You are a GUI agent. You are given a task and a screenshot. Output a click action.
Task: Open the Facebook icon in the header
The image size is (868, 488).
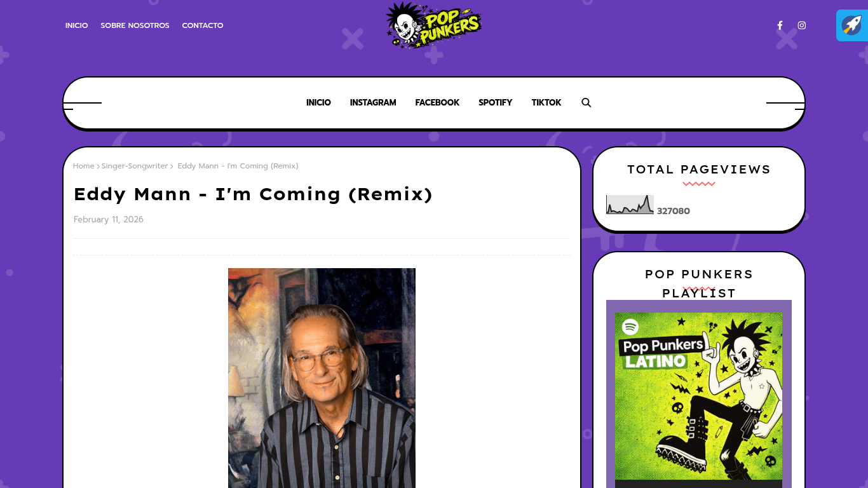tap(780, 25)
